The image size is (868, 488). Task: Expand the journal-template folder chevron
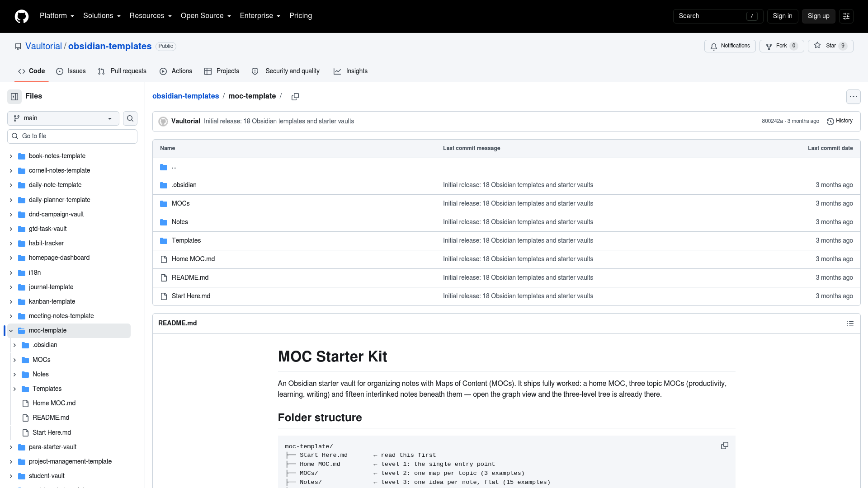click(x=11, y=287)
